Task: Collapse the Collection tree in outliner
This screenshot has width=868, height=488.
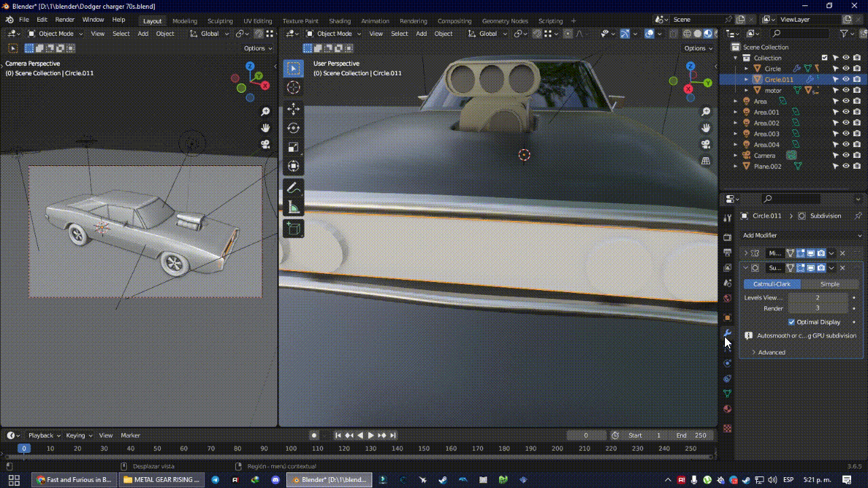Action: (736, 58)
